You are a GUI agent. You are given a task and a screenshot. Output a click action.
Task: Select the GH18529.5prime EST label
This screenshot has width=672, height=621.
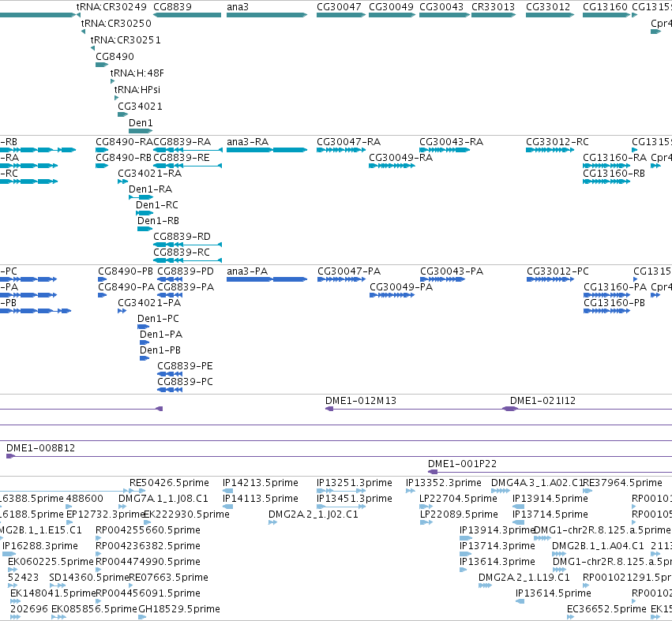click(x=179, y=609)
